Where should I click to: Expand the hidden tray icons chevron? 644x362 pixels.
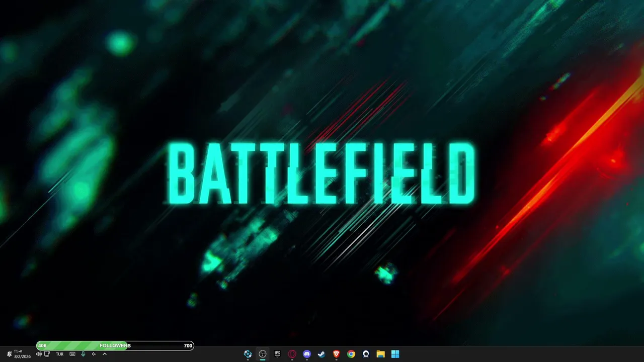pos(105,354)
